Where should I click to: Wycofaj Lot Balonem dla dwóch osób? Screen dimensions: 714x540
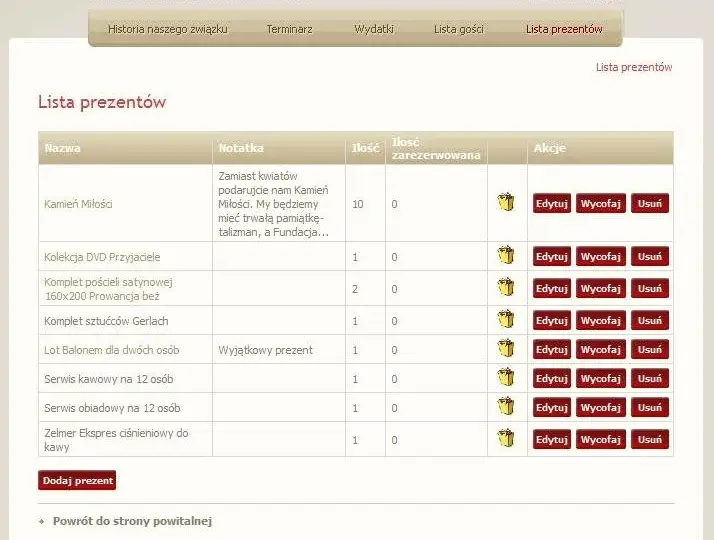(601, 350)
